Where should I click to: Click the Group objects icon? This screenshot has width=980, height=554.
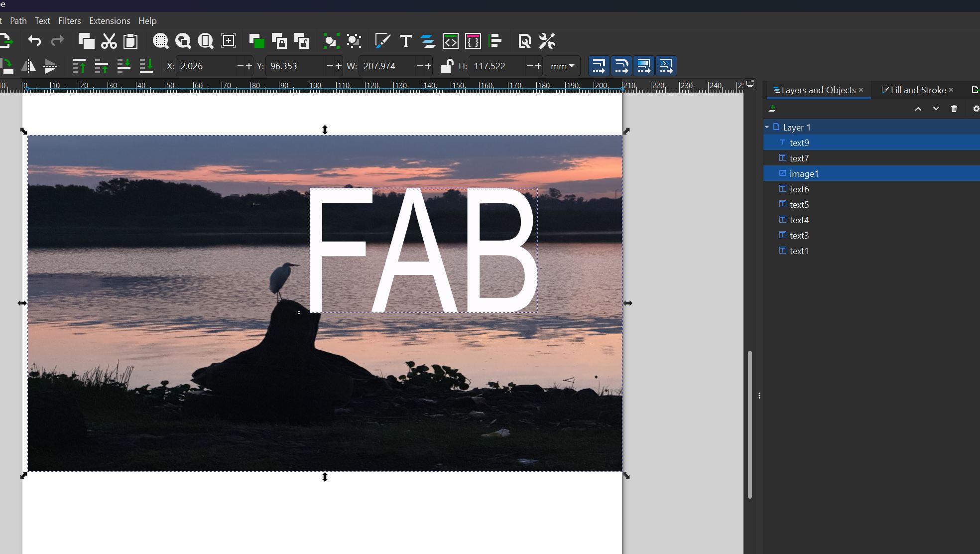[x=330, y=41]
